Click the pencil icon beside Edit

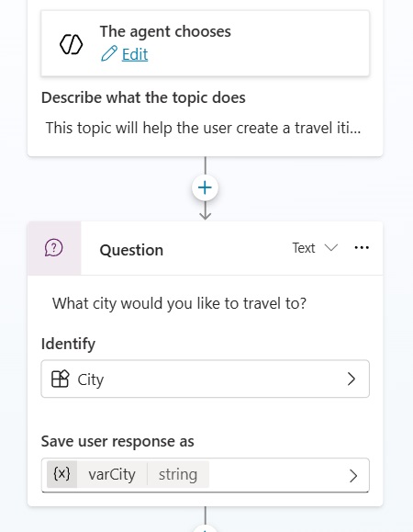pyautogui.click(x=109, y=53)
